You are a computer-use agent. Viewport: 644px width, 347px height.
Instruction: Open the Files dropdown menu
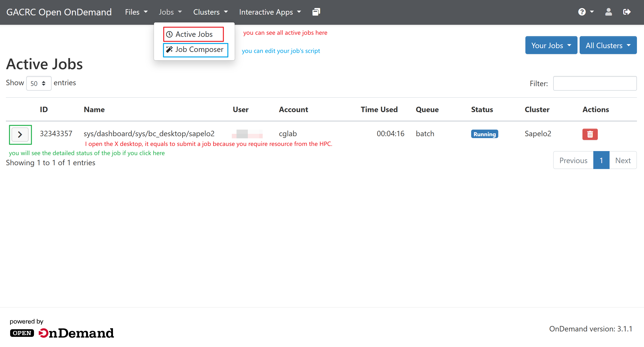tap(136, 12)
